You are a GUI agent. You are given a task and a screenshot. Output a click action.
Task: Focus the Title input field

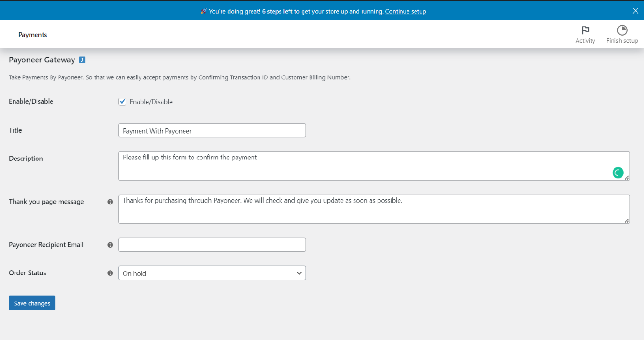click(212, 130)
